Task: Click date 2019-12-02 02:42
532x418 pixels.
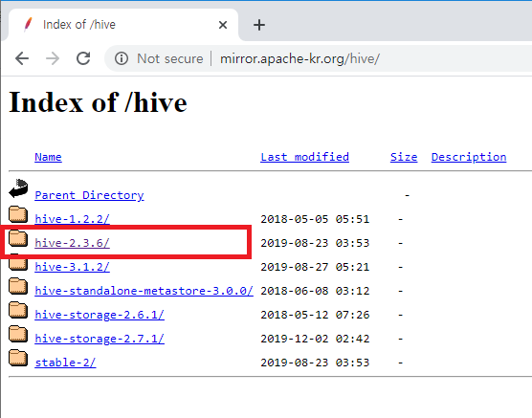Action: pos(315,339)
